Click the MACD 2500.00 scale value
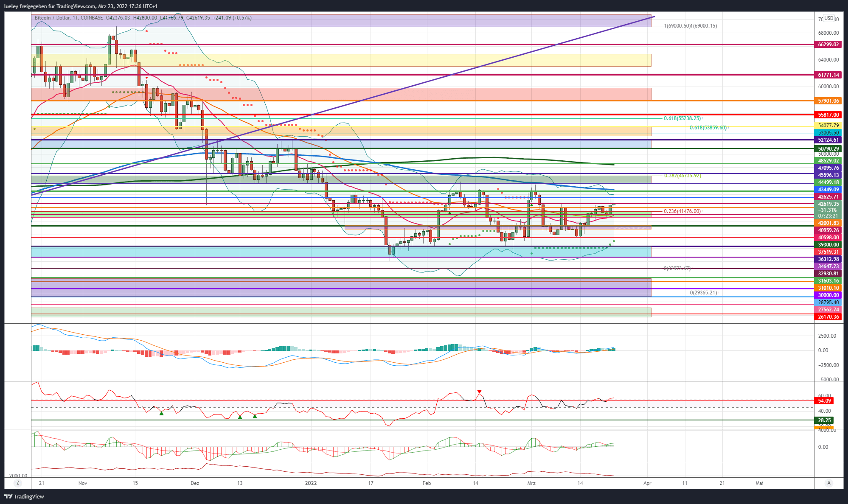This screenshot has height=504, width=848. [x=827, y=336]
